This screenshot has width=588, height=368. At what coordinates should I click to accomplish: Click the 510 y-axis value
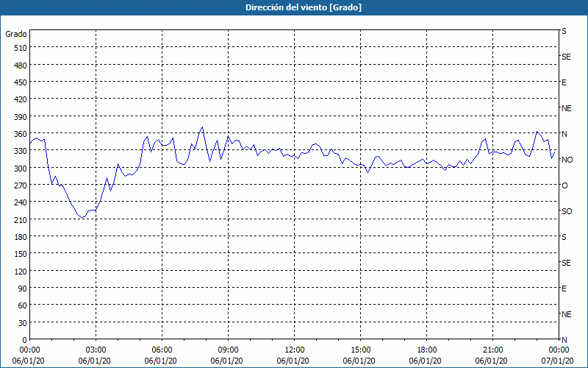(x=21, y=48)
